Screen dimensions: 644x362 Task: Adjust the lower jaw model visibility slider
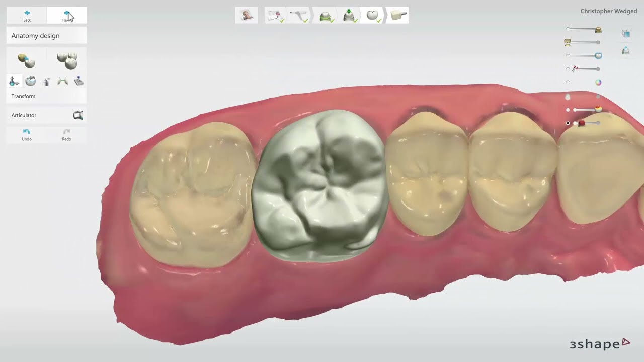coord(583,42)
